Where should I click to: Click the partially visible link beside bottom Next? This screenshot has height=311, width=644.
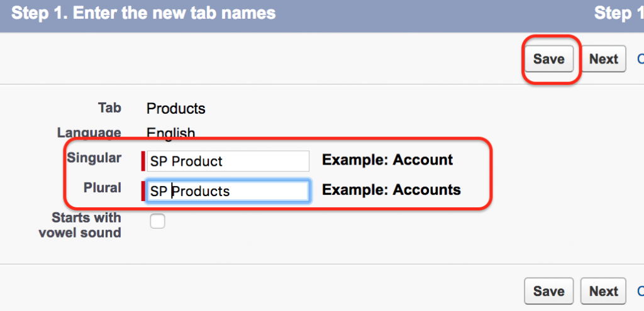coord(640,292)
